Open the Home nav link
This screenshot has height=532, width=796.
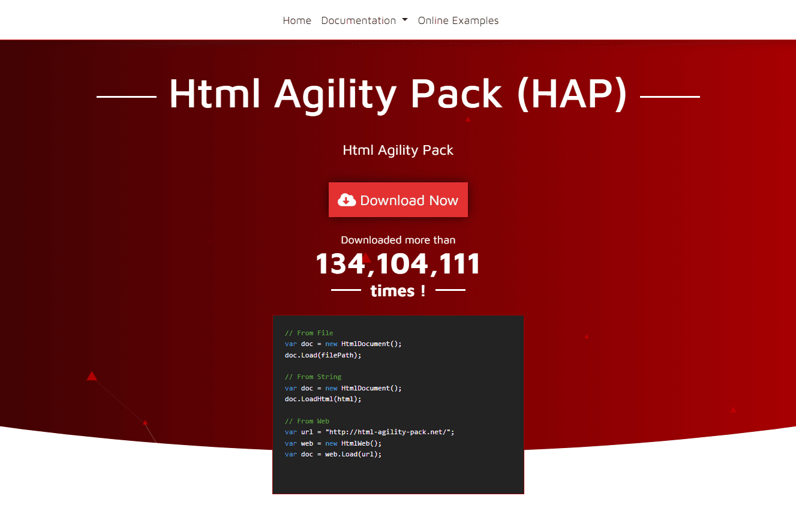[x=297, y=20]
